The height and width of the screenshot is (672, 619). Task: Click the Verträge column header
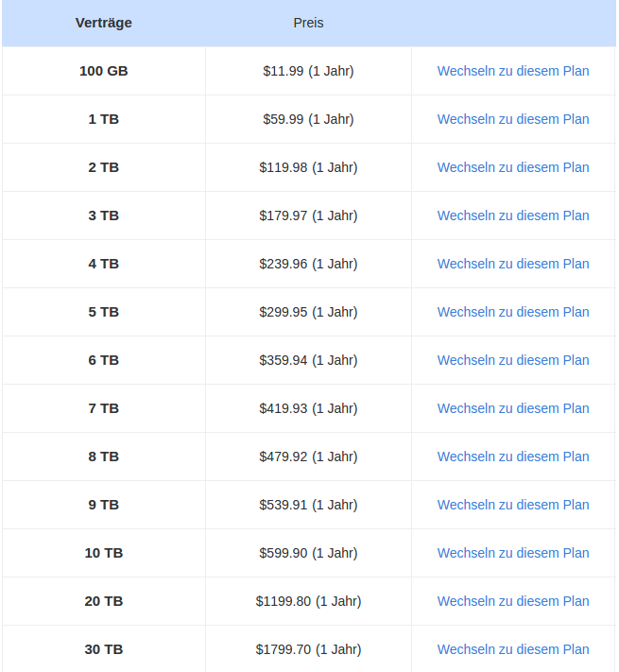pos(104,23)
